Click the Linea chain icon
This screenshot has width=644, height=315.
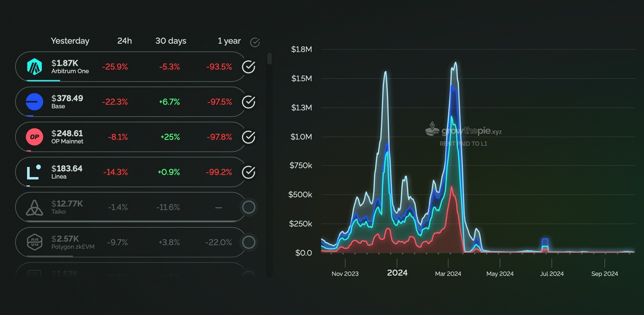point(34,172)
